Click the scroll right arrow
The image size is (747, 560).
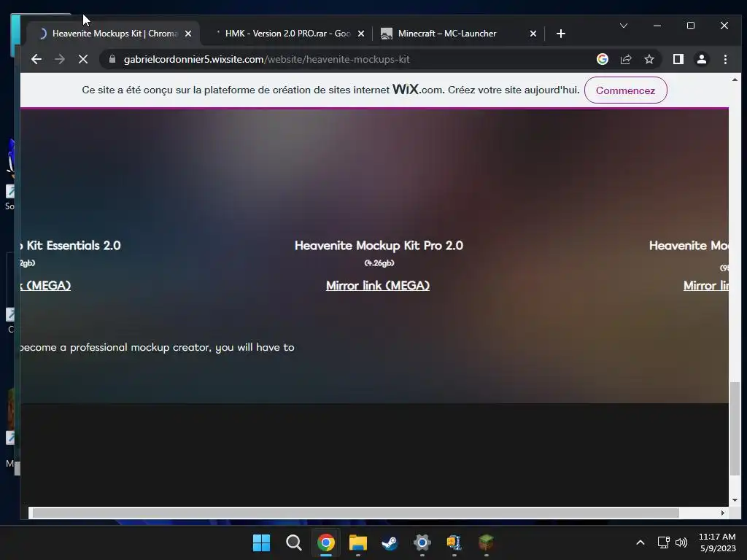tap(723, 513)
